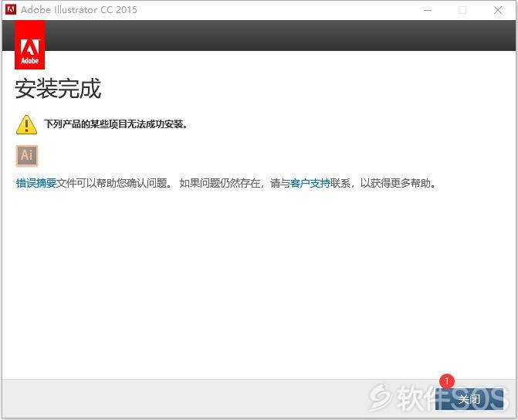Click the 安装完成 heading
Viewport: 518px width, 420px height.
click(58, 88)
